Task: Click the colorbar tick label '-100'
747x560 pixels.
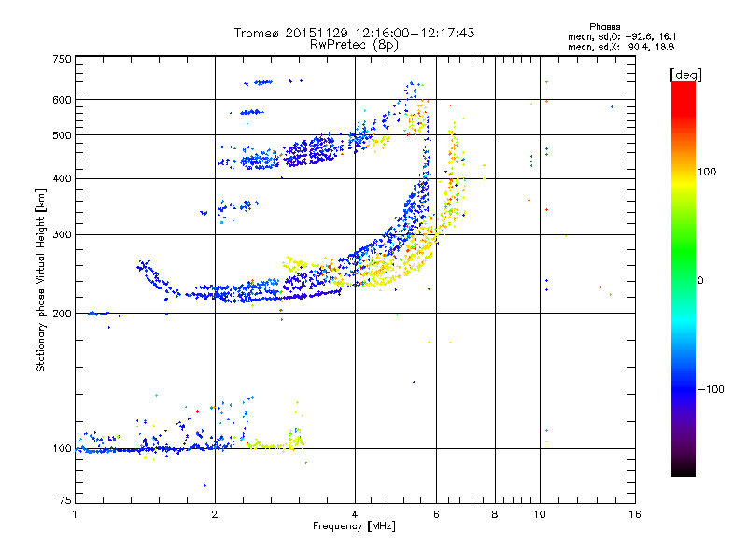Action: coord(711,389)
